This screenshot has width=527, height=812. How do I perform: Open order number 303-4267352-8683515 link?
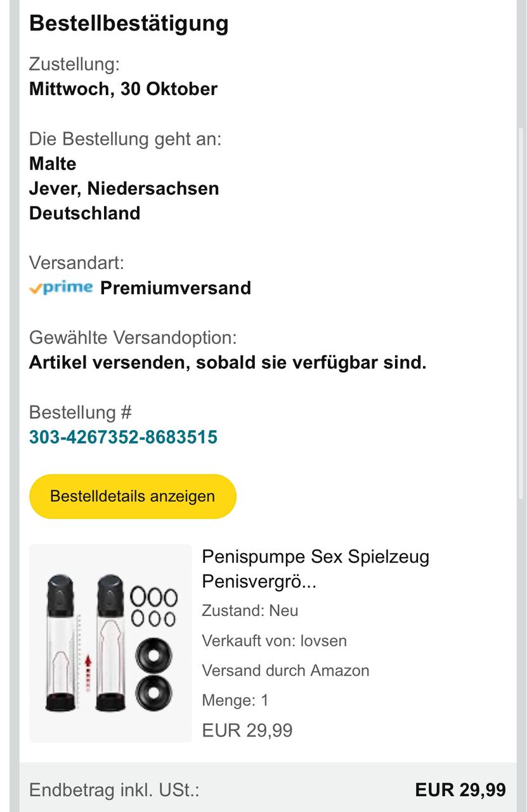click(x=123, y=437)
